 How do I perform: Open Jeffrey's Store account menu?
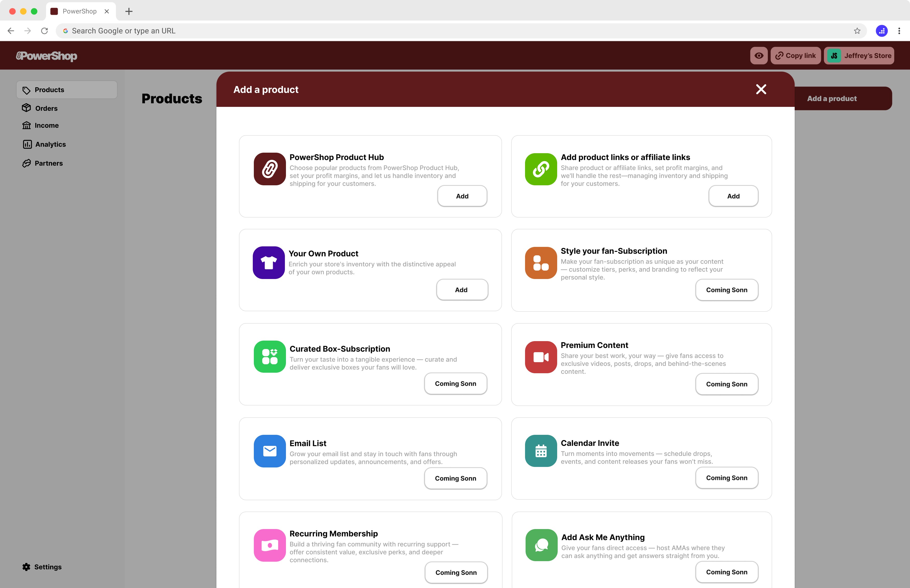click(x=859, y=56)
